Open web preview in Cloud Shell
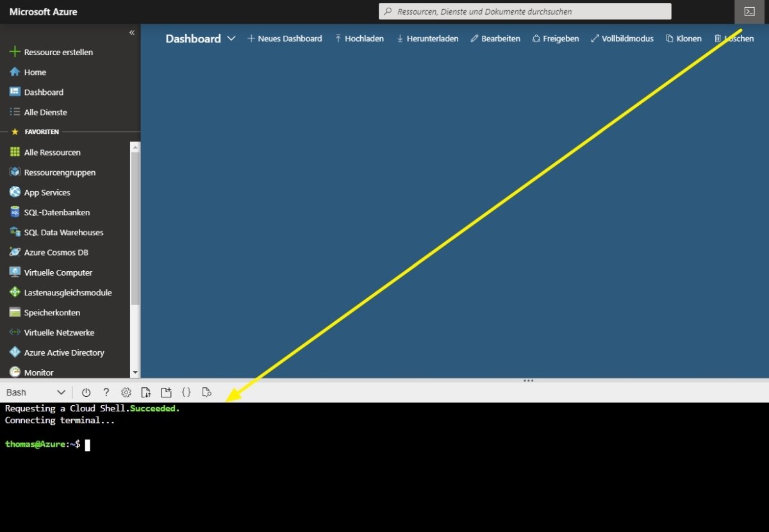 [206, 392]
